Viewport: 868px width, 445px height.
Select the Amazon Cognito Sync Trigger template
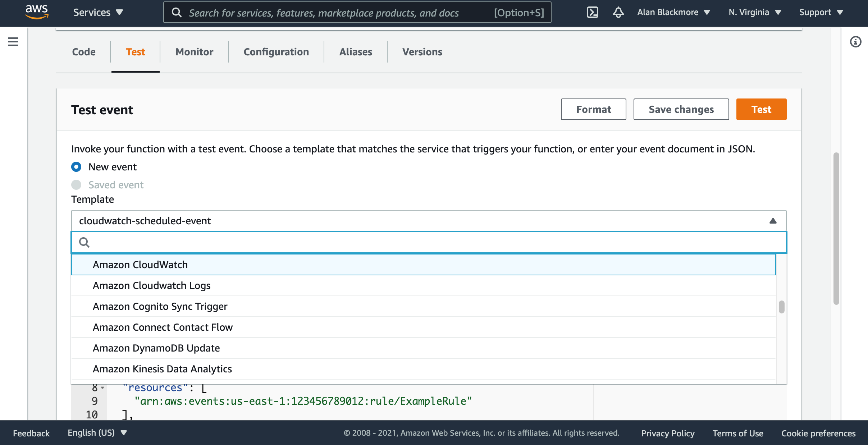click(424, 306)
